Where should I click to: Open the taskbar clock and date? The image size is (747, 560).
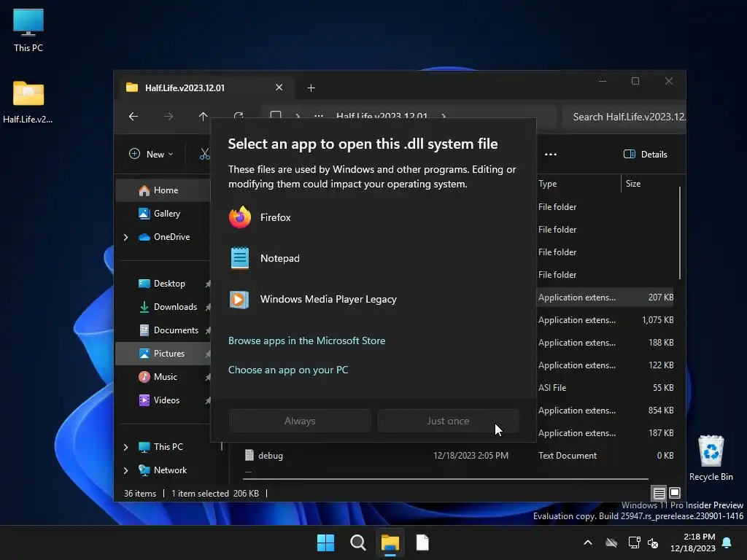coord(693,542)
